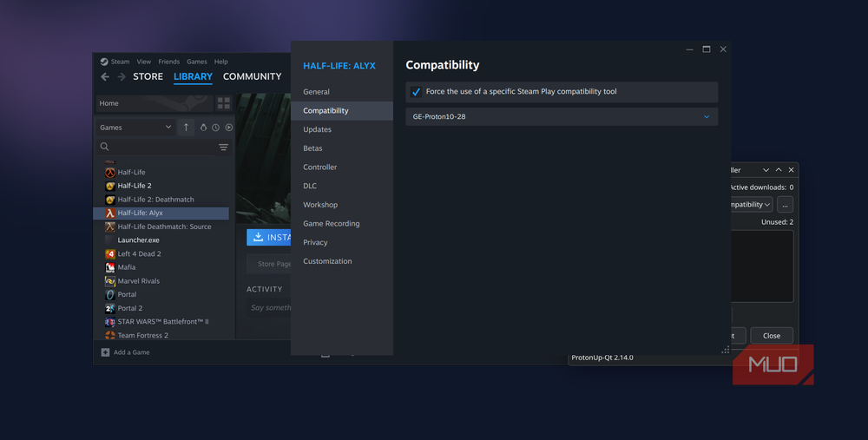Click the Steam logo icon in menu bar
The height and width of the screenshot is (440, 868).
(104, 62)
